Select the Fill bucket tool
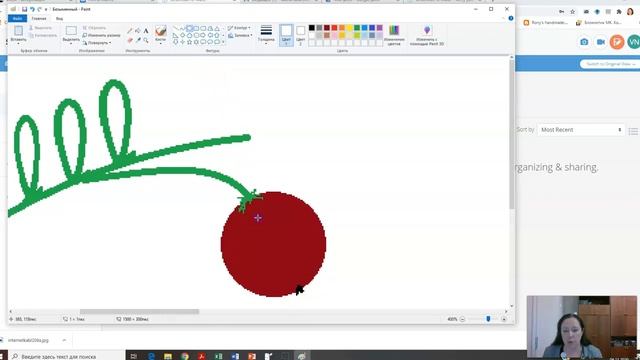Image resolution: width=640 pixels, height=360 pixels. (138, 31)
